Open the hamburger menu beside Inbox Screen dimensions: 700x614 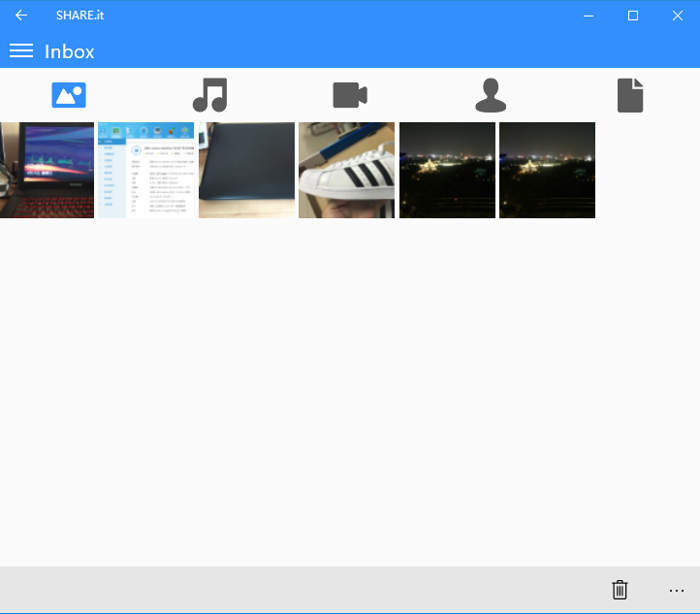(21, 50)
